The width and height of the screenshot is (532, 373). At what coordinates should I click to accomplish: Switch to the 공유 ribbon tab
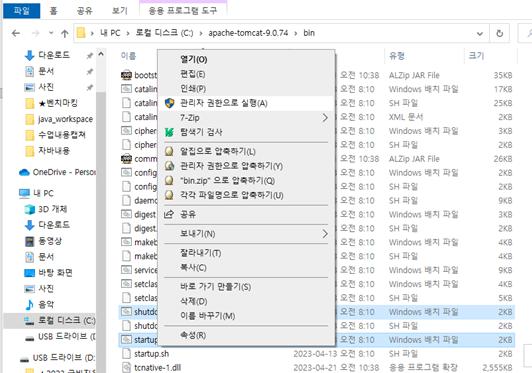(x=85, y=11)
